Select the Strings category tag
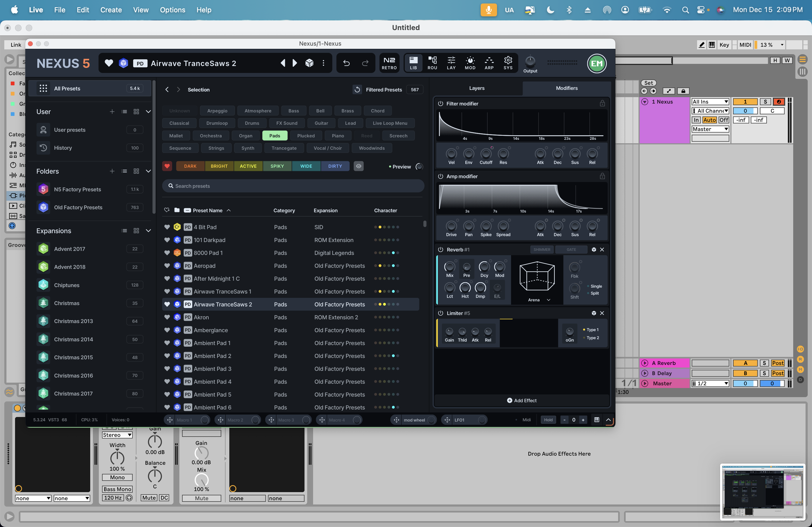This screenshot has height=527, width=812. click(x=216, y=148)
